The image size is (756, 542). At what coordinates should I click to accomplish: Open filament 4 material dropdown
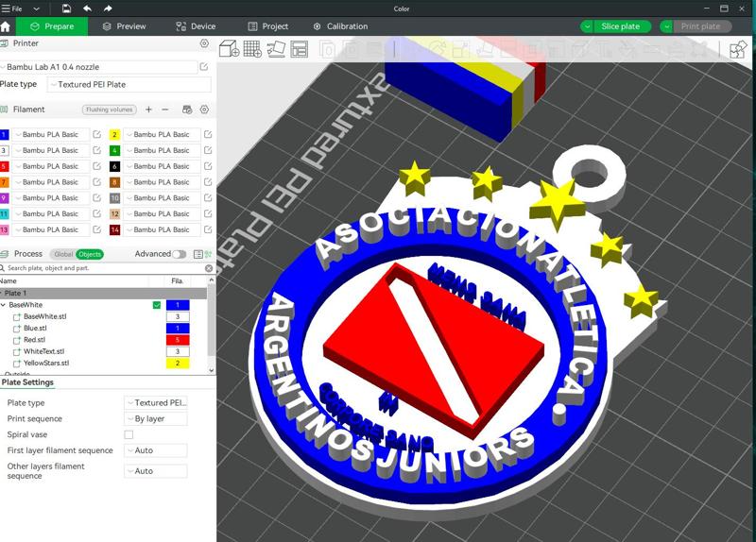(162, 150)
